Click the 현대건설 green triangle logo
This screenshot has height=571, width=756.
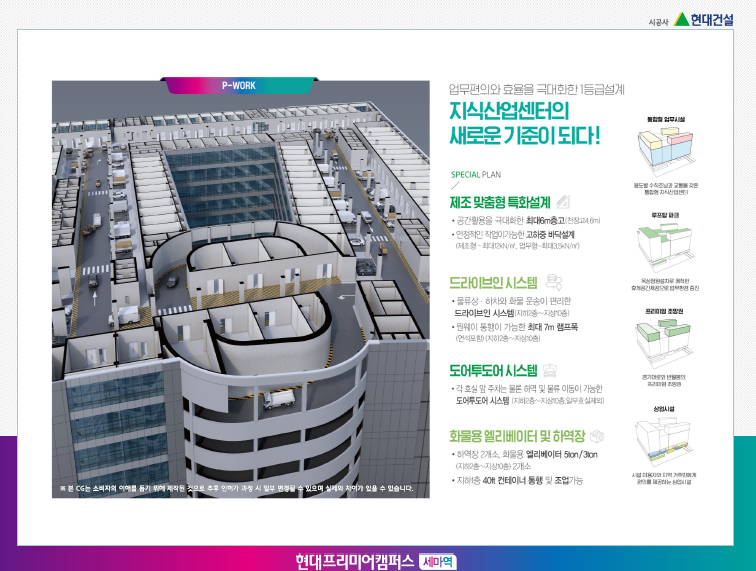(x=681, y=20)
